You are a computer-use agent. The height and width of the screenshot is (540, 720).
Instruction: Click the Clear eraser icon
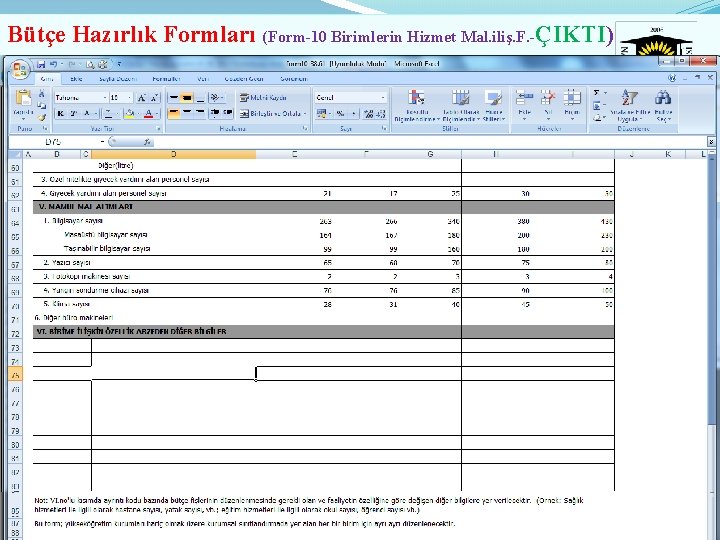coord(599,118)
